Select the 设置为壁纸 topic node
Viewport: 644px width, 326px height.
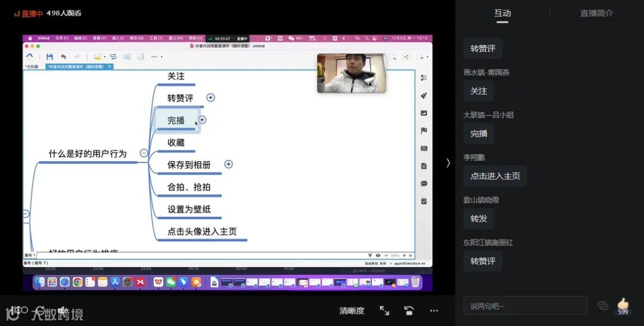tap(189, 209)
